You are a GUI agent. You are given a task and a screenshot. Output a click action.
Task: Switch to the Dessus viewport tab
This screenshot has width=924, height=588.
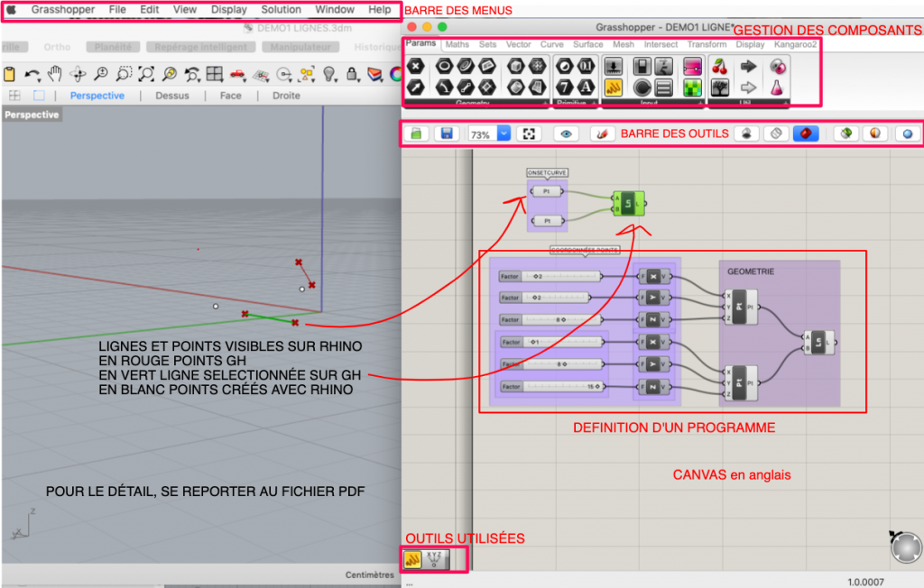pos(172,96)
